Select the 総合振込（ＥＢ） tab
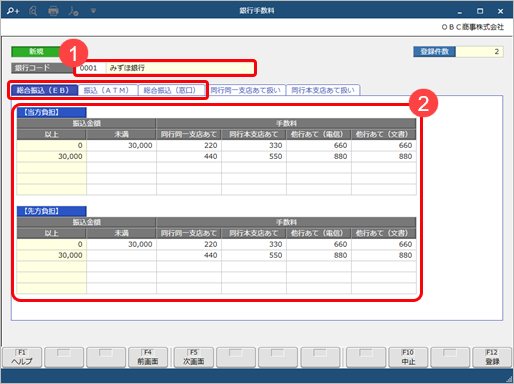This screenshot has width=514, height=384. pyautogui.click(x=44, y=90)
